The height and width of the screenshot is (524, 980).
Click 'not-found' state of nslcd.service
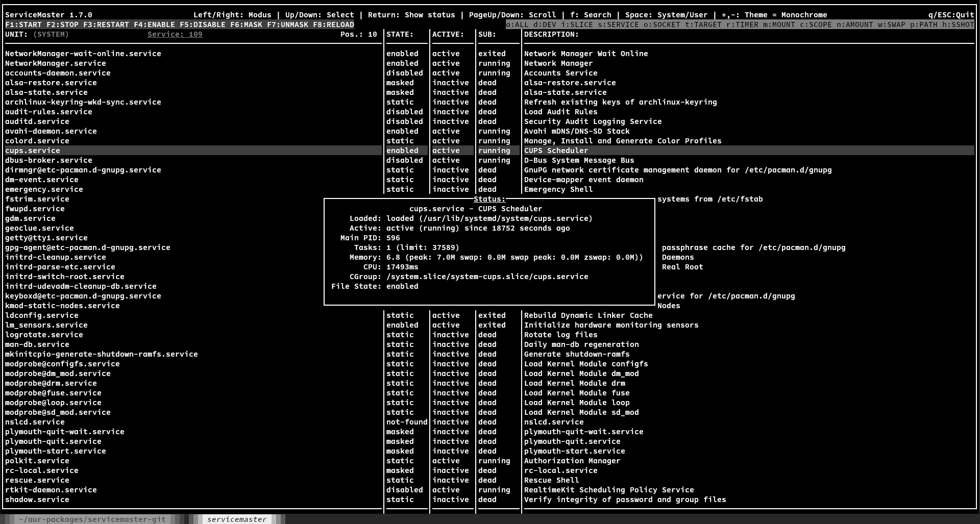tap(407, 422)
